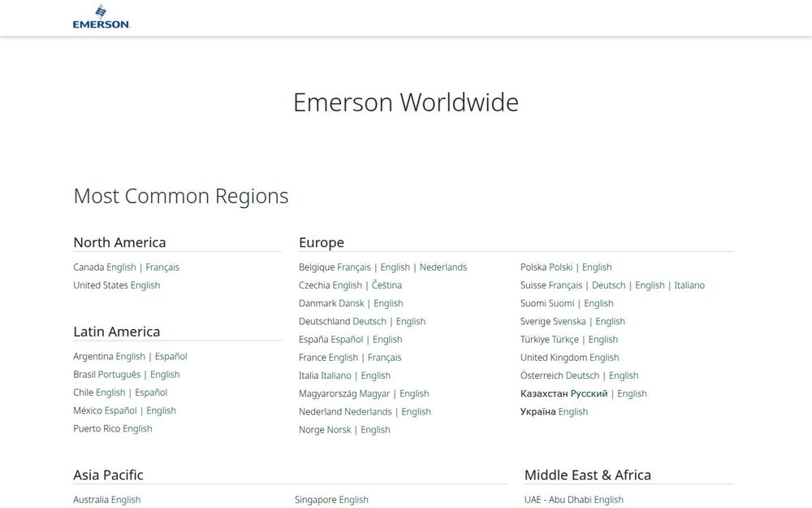Screen dimensions: 812x508
Task: Select Czechia English link
Action: (x=347, y=285)
